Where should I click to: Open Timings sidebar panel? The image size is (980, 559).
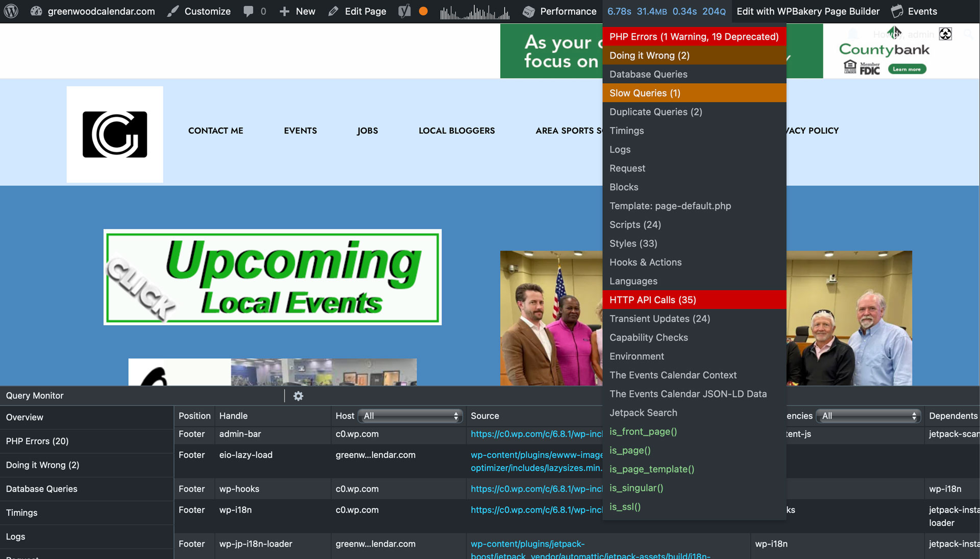(x=87, y=513)
